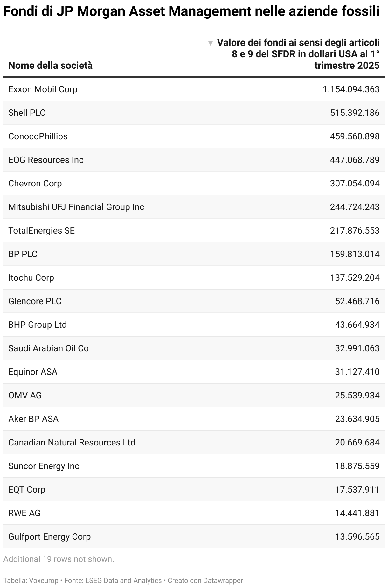Image resolution: width=388 pixels, height=588 pixels.
Task: Open the 'Creato con Datawrapper' link
Action: coord(205,581)
